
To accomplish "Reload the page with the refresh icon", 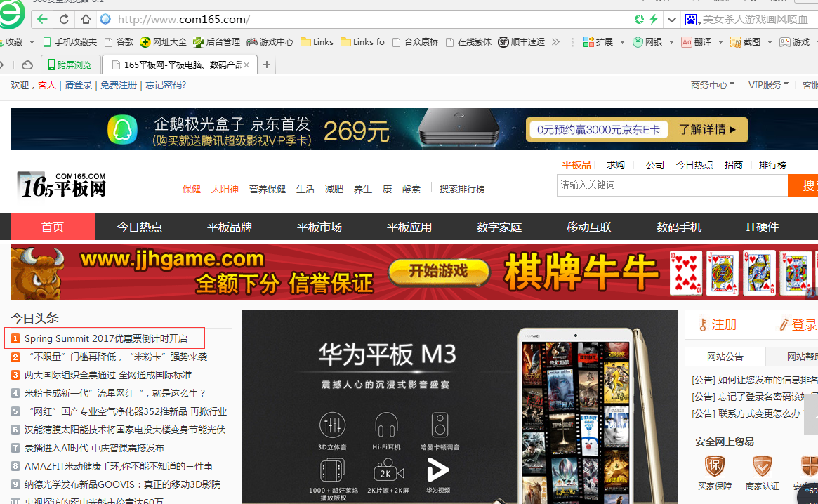I will tap(64, 20).
